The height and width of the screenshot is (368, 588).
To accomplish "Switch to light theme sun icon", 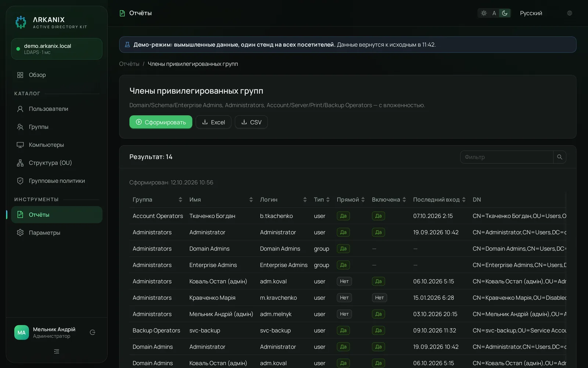I will 484,13.
